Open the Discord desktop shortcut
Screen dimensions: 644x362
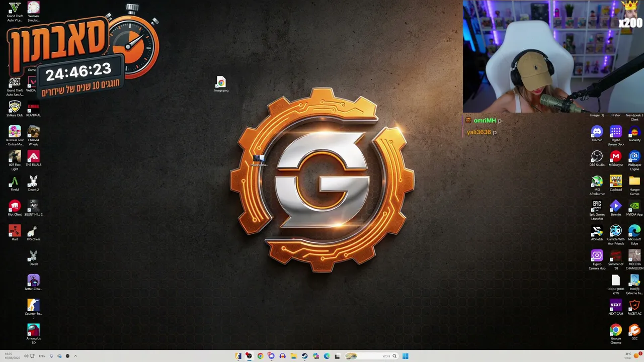[x=597, y=134]
